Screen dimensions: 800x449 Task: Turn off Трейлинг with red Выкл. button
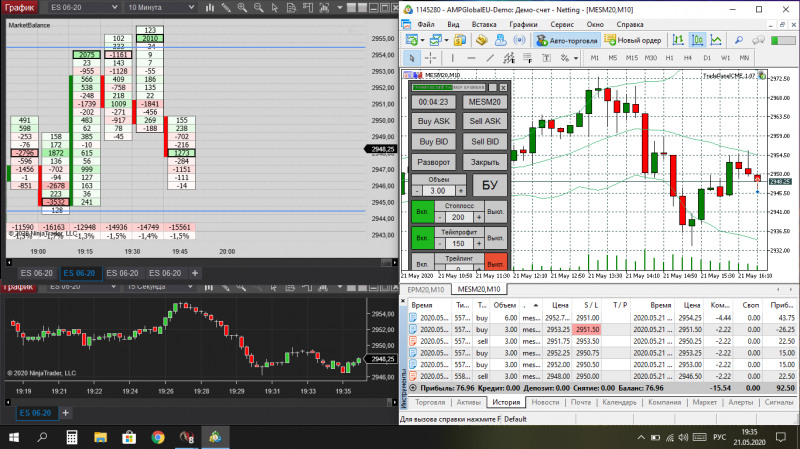(495, 262)
